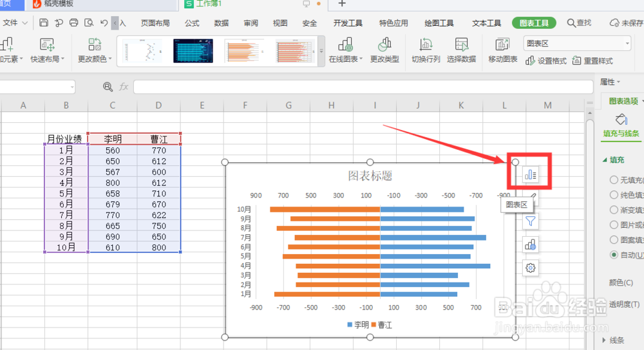Open View (视图) tab
Viewport: 644px width, 350px height.
point(280,23)
